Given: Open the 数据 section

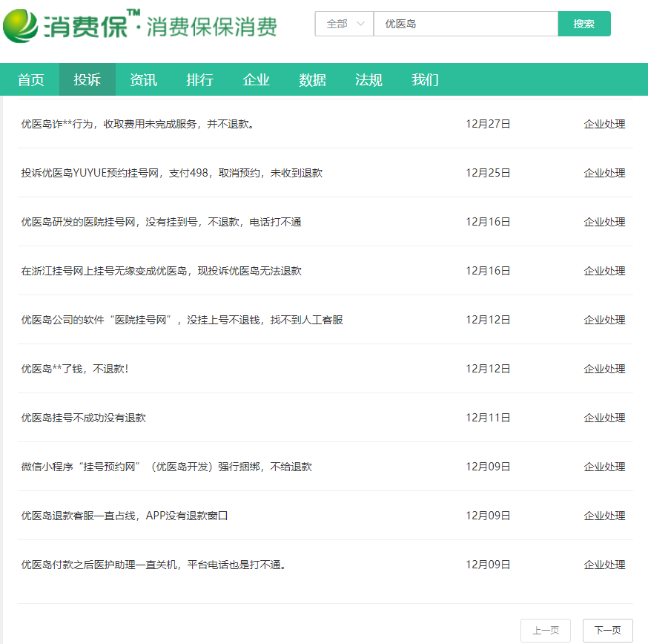Looking at the screenshot, I should pyautogui.click(x=312, y=81).
